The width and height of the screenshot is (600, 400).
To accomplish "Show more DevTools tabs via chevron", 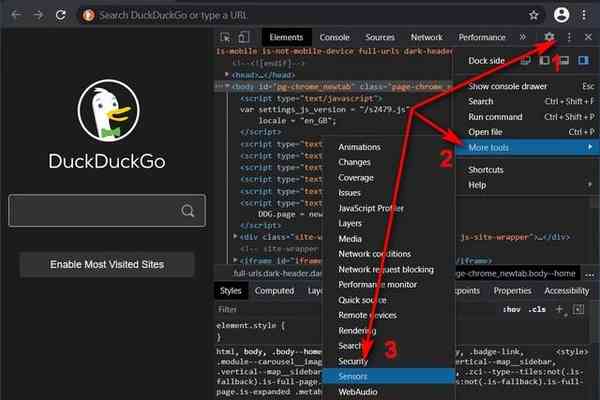I will click(x=523, y=38).
